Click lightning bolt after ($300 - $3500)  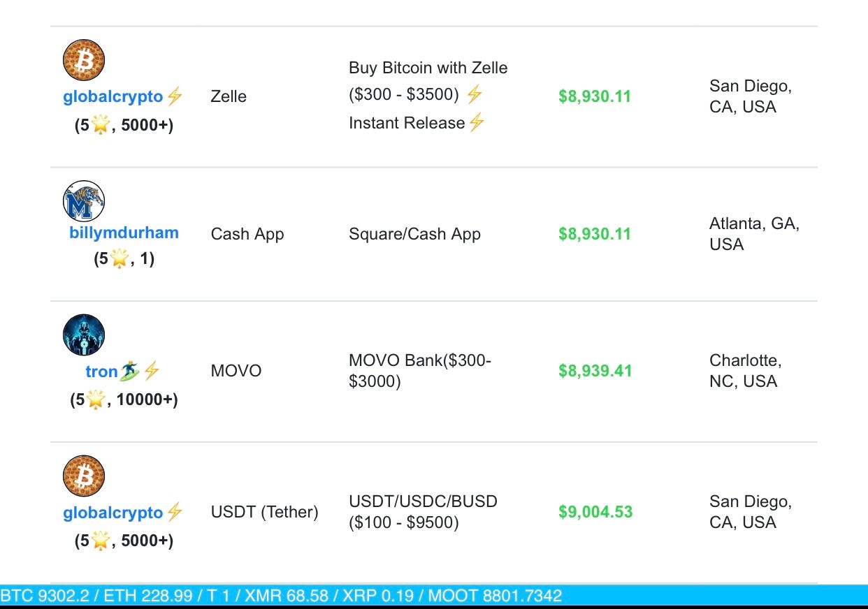[x=475, y=95]
